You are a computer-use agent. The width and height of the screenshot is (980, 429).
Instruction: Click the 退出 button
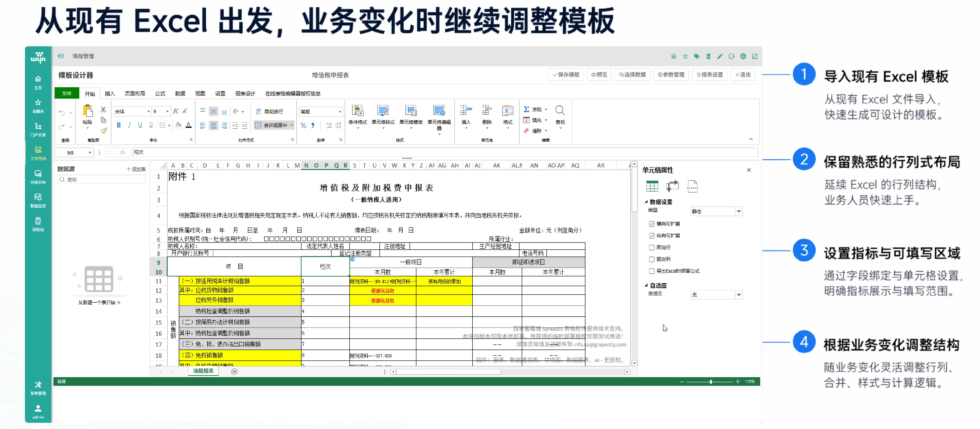pos(743,75)
